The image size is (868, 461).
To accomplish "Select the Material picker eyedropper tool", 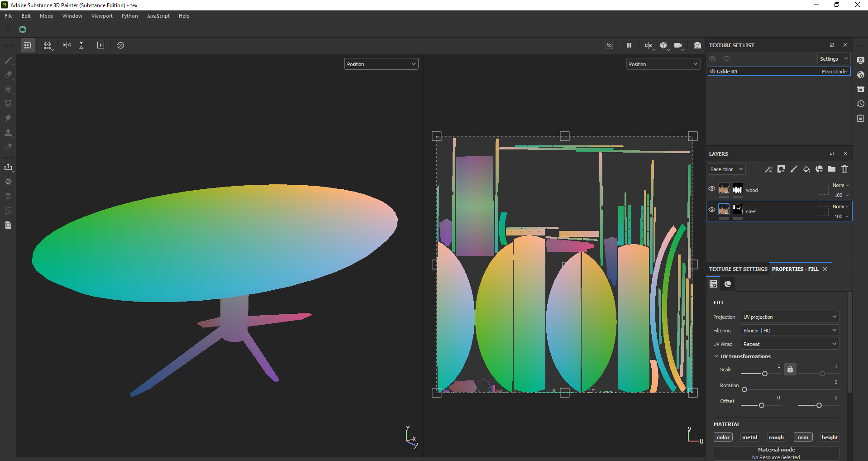I will [8, 147].
